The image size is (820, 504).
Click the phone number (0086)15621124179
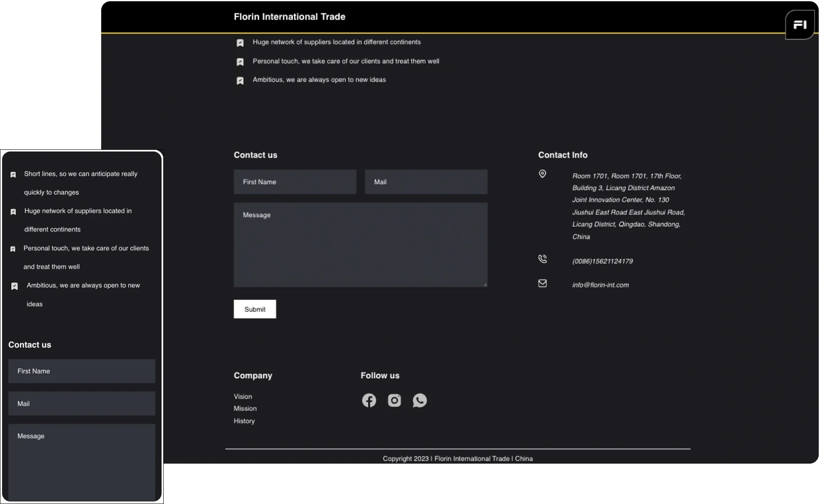click(x=603, y=261)
